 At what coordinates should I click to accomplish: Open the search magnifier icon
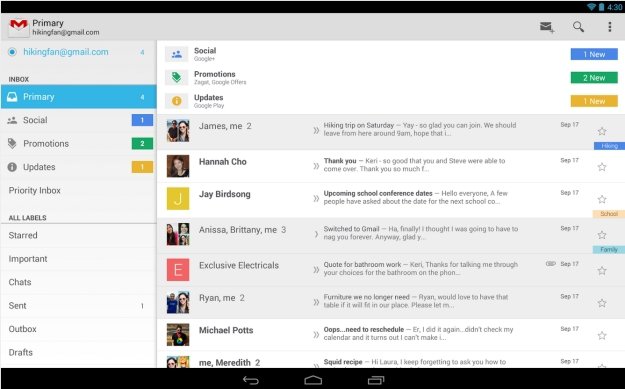(x=578, y=27)
